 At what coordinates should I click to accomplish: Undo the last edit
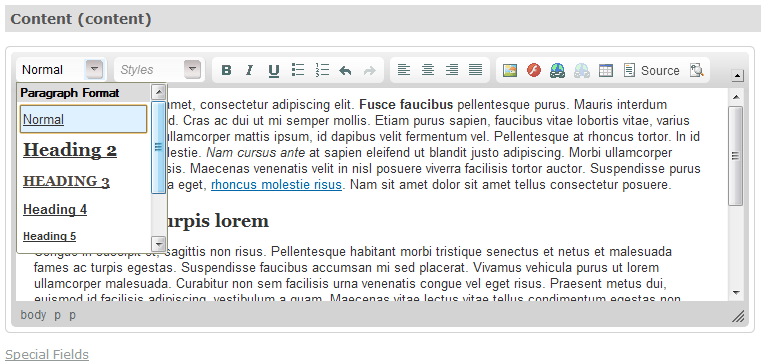click(x=346, y=70)
